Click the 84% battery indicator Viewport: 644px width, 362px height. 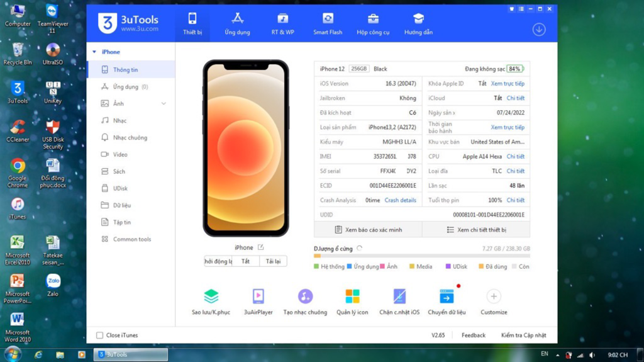515,69
